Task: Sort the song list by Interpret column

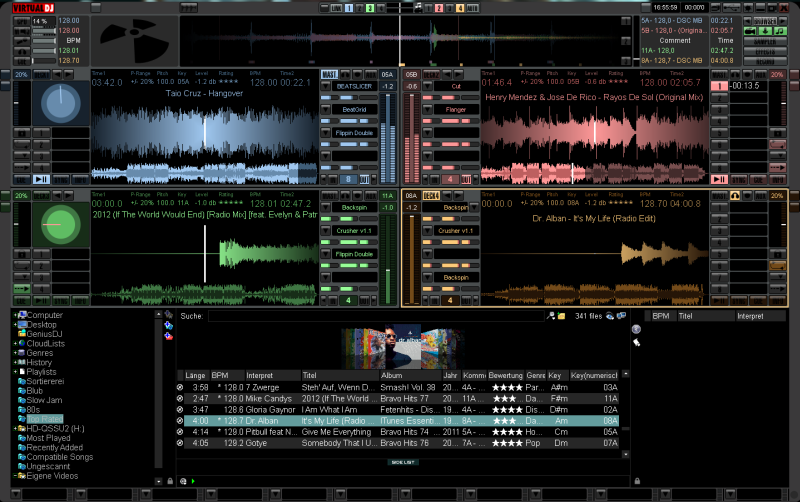Action: click(x=272, y=375)
